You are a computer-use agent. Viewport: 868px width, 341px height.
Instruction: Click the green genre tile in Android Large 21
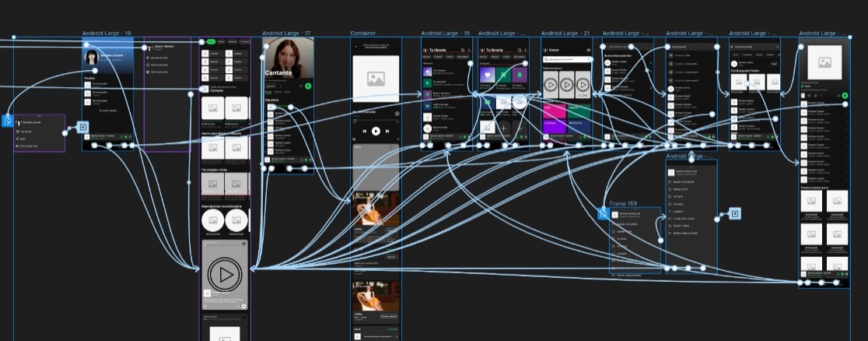click(x=579, y=111)
